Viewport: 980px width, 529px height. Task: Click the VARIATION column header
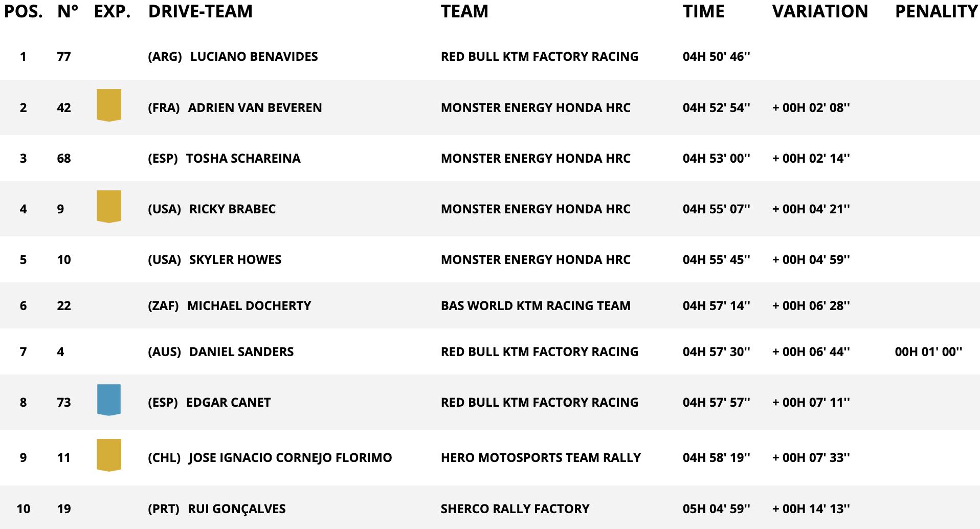pos(820,11)
